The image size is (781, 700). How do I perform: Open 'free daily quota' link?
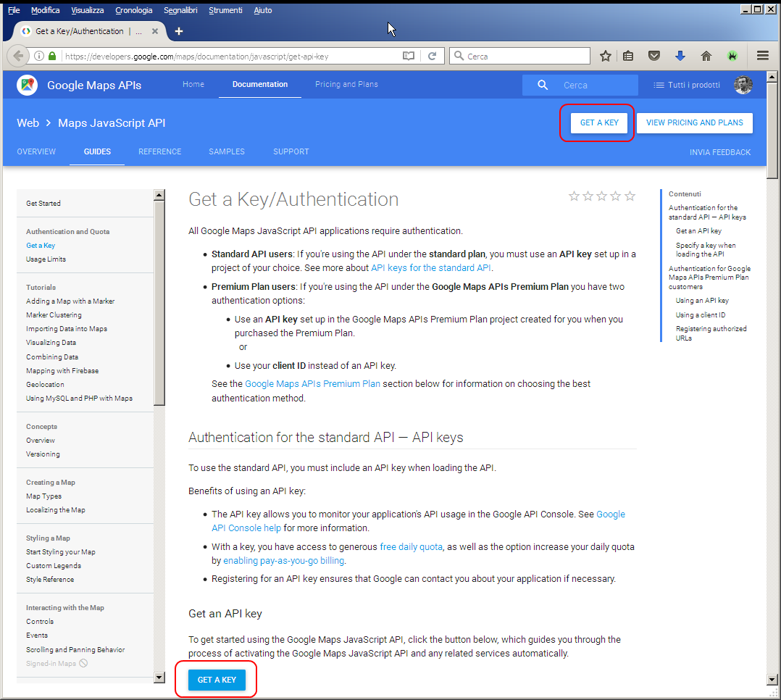click(x=411, y=546)
